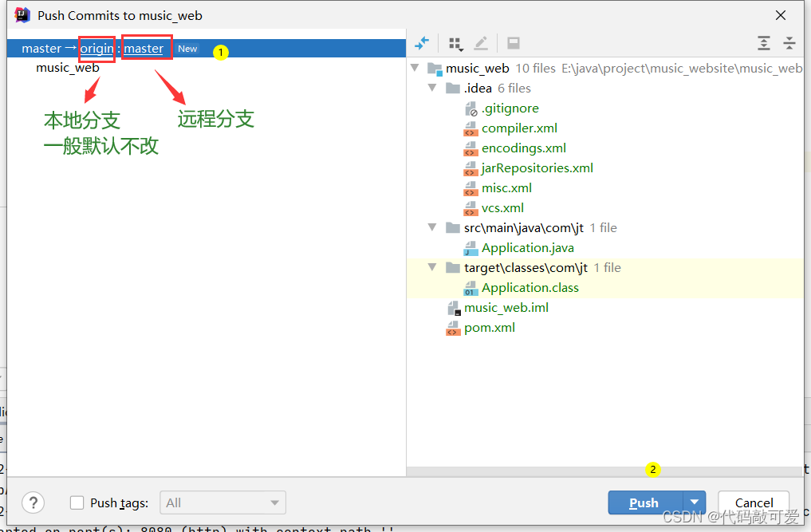Click the music_web root folder icon
The width and height of the screenshot is (811, 532).
click(x=435, y=69)
